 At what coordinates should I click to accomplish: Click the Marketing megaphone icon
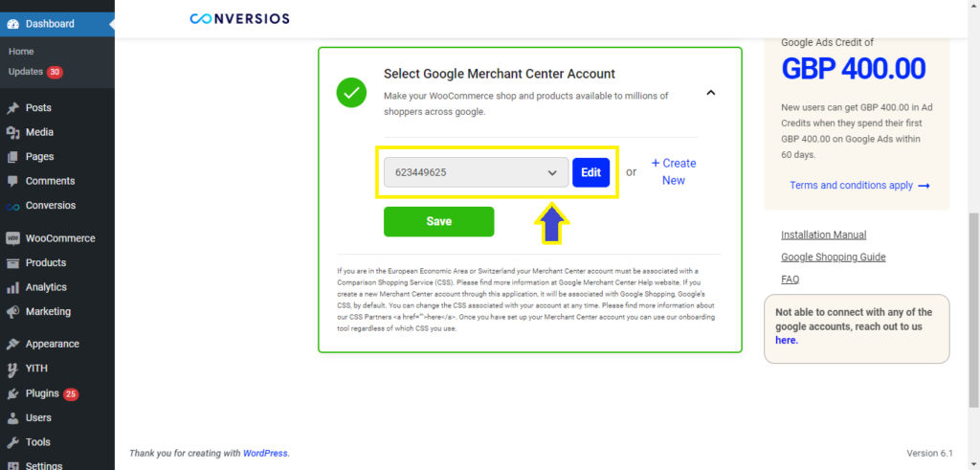tap(12, 312)
